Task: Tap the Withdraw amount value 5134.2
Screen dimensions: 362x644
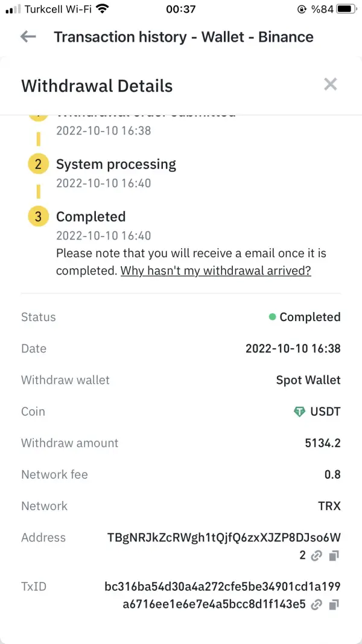Action: click(323, 443)
